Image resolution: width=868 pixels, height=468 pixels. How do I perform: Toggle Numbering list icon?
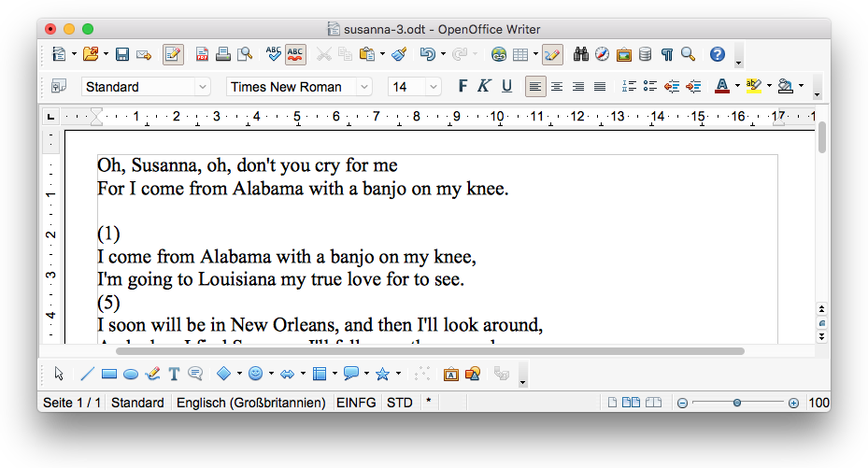coord(629,86)
